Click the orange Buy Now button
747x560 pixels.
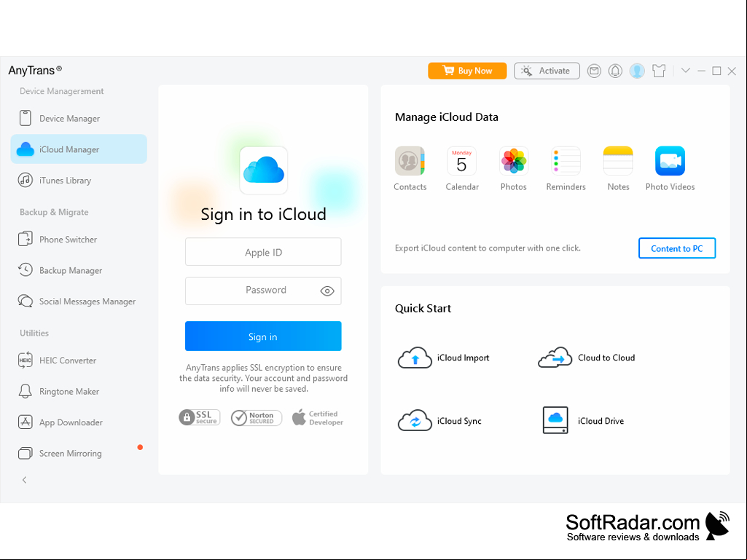(467, 71)
